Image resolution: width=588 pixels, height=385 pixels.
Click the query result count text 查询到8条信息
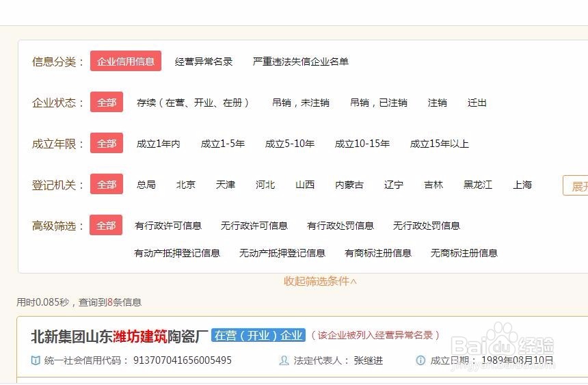pos(110,302)
